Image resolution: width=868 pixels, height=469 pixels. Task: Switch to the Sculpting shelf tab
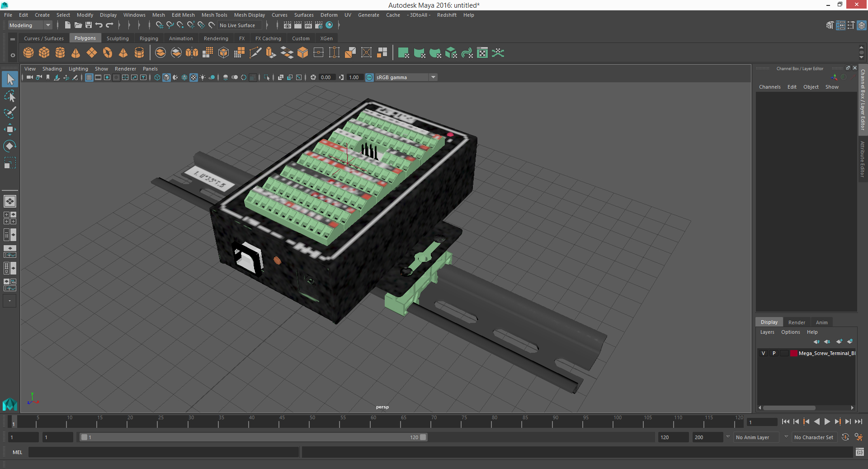tap(118, 38)
